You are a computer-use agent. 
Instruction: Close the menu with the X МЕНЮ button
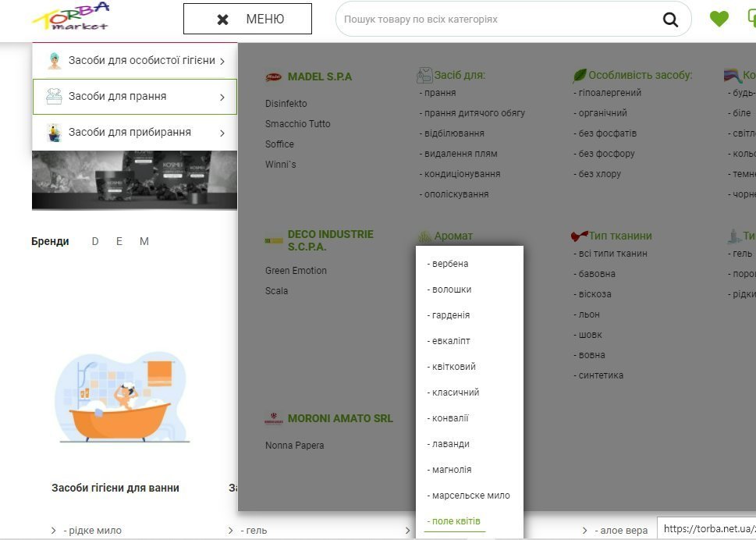(x=247, y=19)
